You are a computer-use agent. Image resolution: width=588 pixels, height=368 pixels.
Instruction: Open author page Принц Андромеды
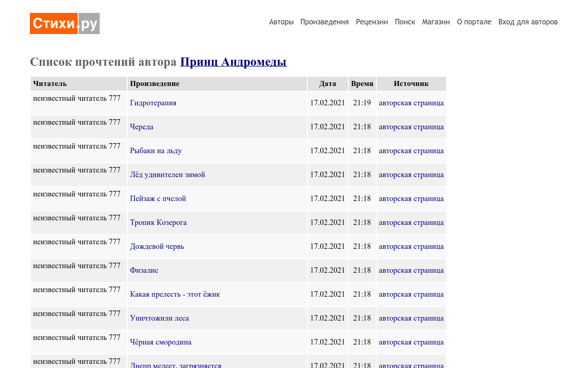(x=233, y=61)
